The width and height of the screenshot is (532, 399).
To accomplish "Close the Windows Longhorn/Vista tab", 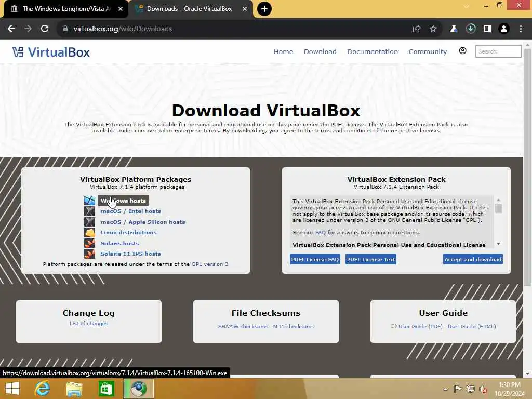I will click(x=121, y=9).
